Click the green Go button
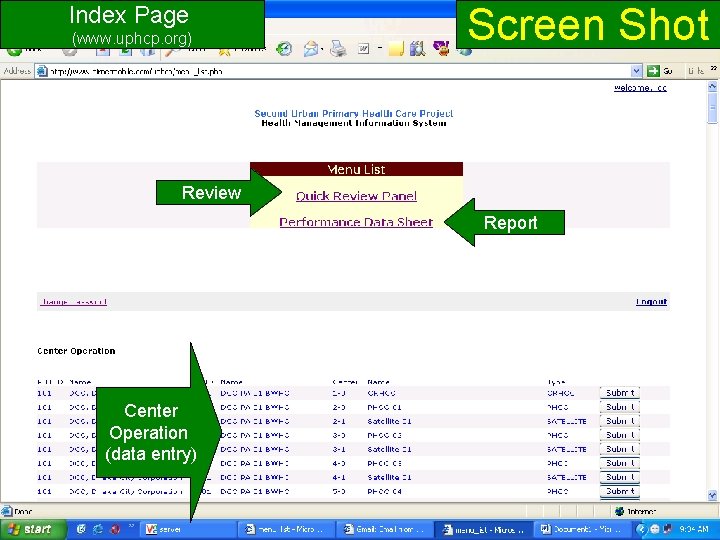The image size is (720, 540). point(660,71)
